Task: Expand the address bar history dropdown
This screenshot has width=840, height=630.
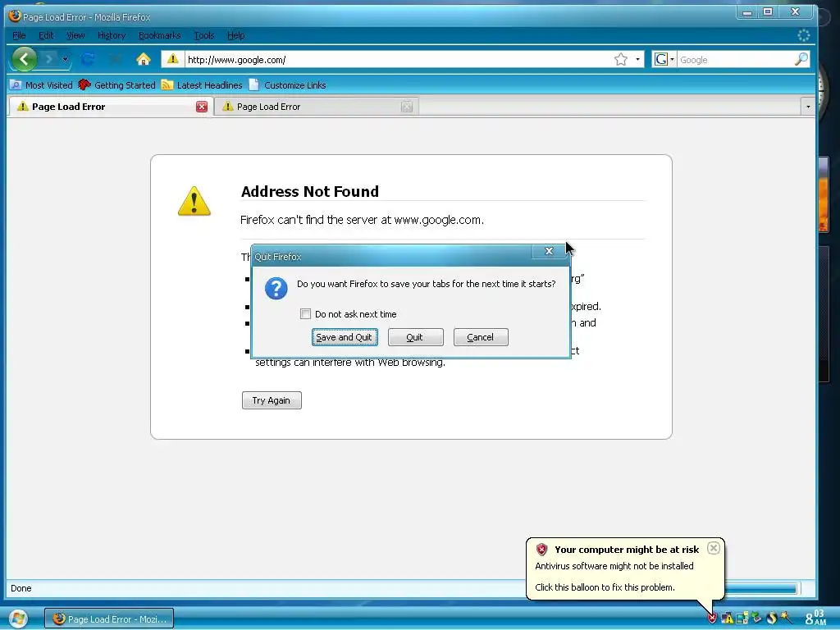Action: coord(637,59)
